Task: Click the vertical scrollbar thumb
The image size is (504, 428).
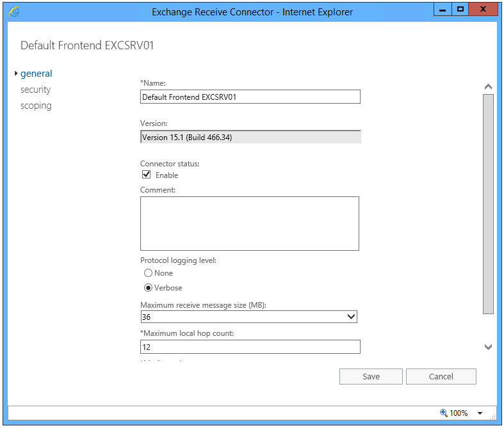Action: [488, 204]
